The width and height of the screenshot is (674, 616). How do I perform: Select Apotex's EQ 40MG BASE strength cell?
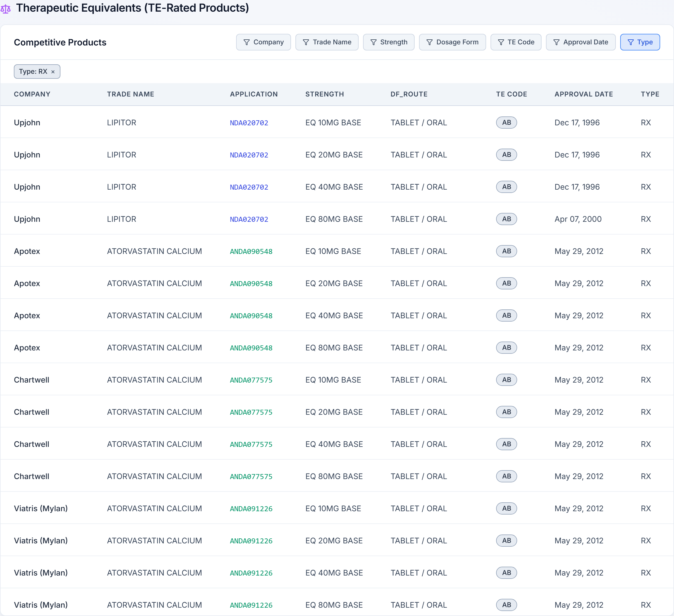(334, 315)
